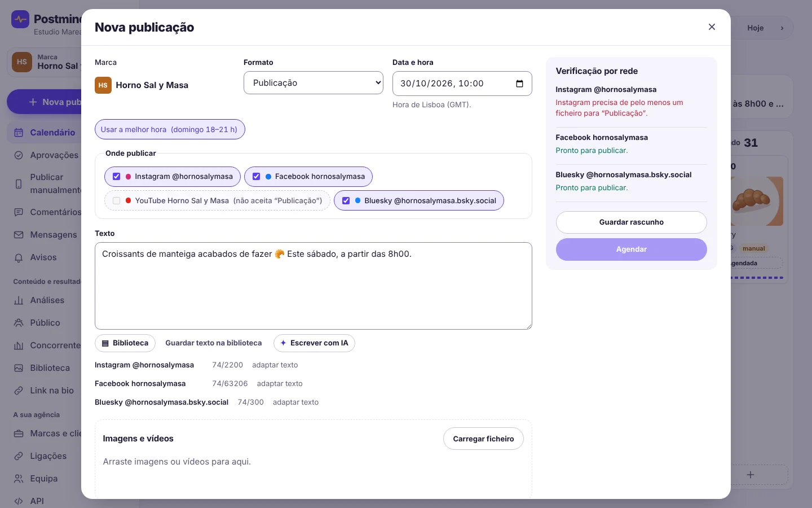Image resolution: width=812 pixels, height=508 pixels.
Task: Click the plus button under calendar column
Action: coord(751,475)
